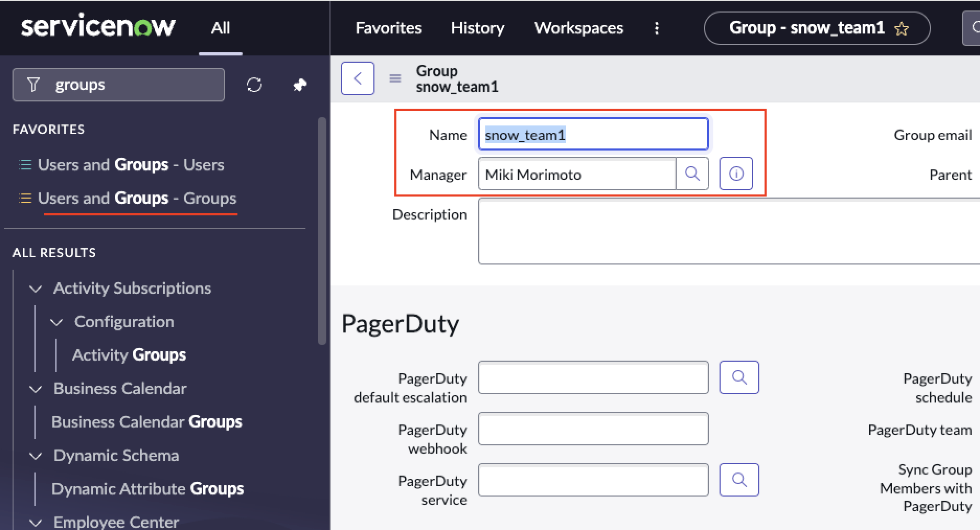Collapse the Activity Subscriptions section
Image resolution: width=980 pixels, height=530 pixels.
point(35,289)
